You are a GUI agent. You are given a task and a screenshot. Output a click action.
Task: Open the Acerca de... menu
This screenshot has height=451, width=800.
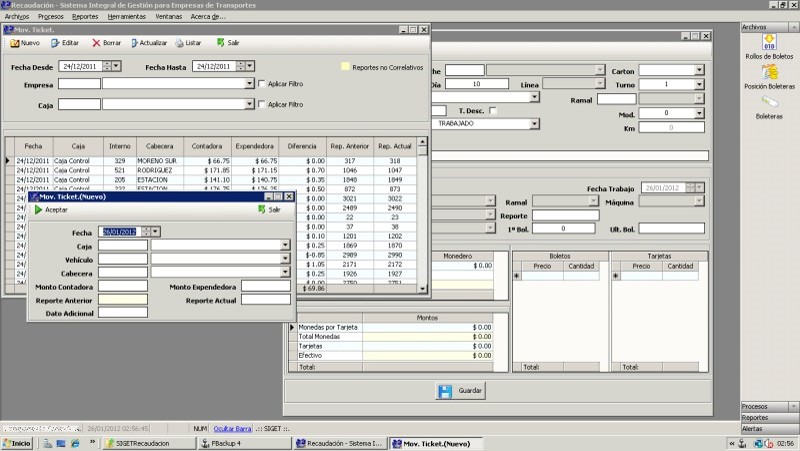click(x=208, y=17)
